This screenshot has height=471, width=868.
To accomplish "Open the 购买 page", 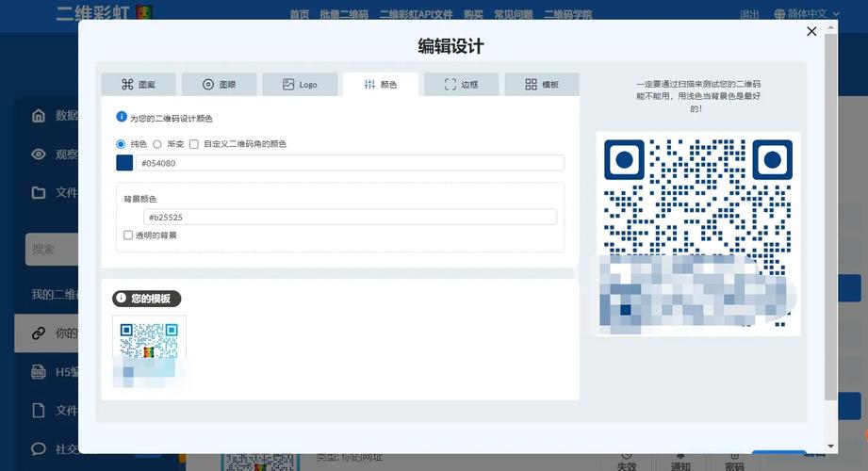I will tap(473, 14).
